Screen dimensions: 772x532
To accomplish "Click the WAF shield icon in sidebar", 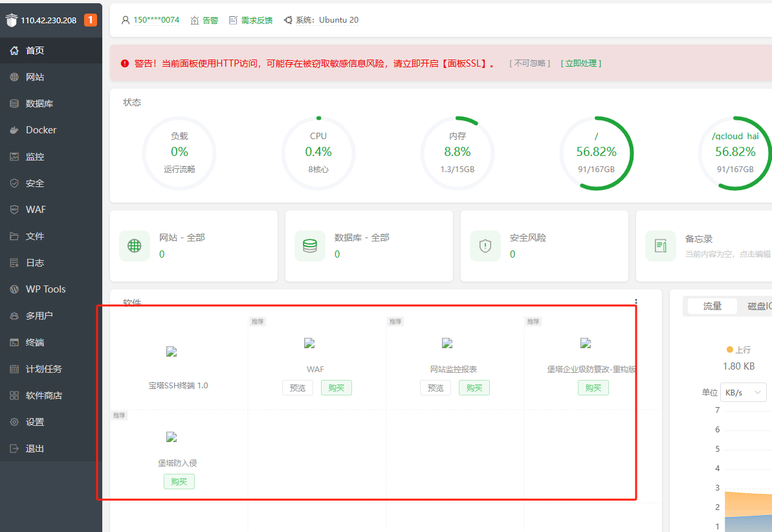I will tap(14, 209).
